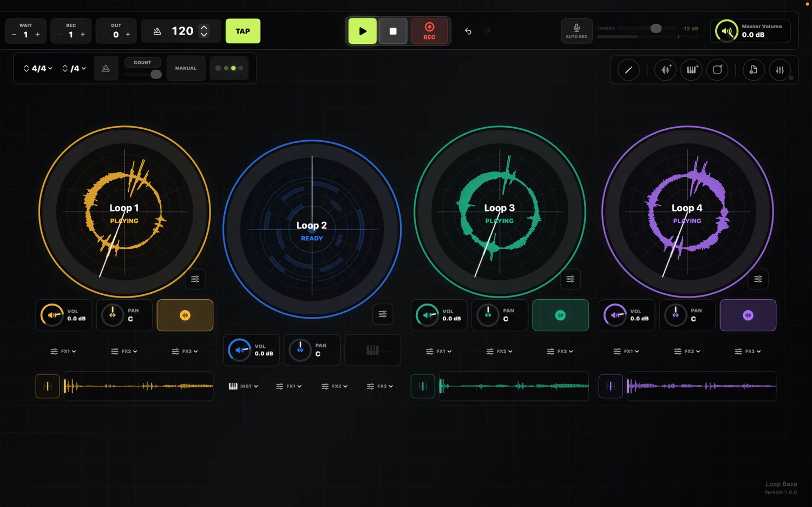This screenshot has height=507, width=812.
Task: Toggle Loop 1 orange waveform button
Action: (x=185, y=315)
